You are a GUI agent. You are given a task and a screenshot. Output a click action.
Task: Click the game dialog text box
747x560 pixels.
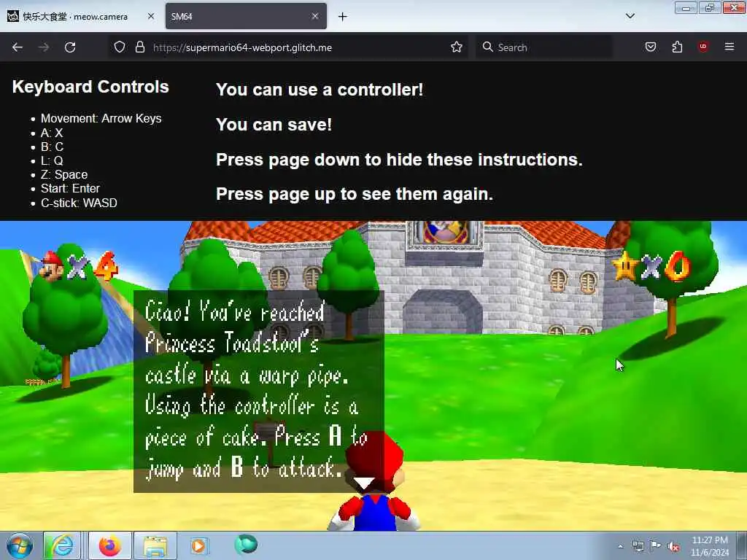(259, 392)
